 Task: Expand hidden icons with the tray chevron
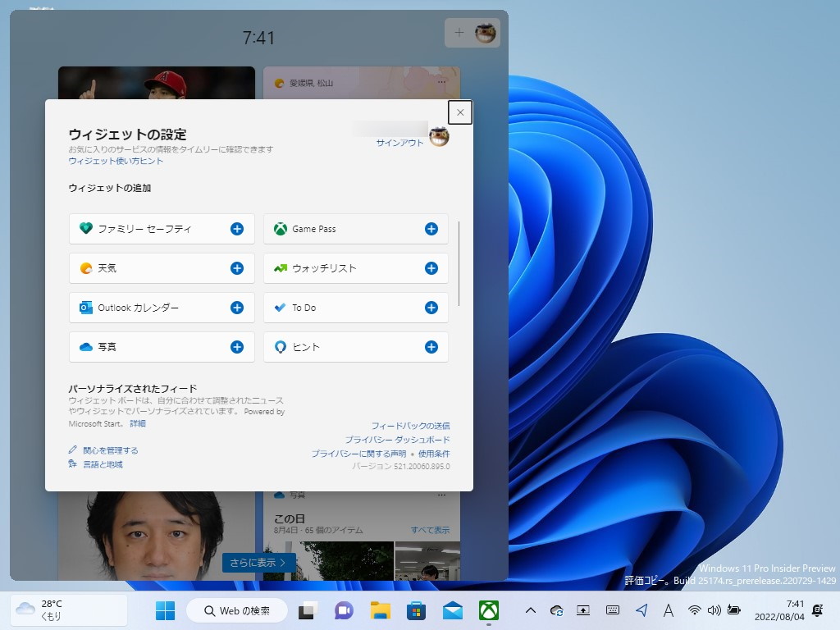531,610
